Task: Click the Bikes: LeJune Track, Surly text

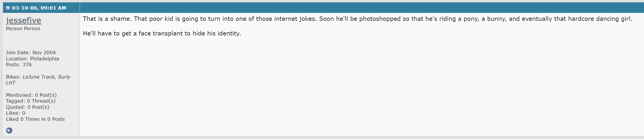Action: coord(38,77)
